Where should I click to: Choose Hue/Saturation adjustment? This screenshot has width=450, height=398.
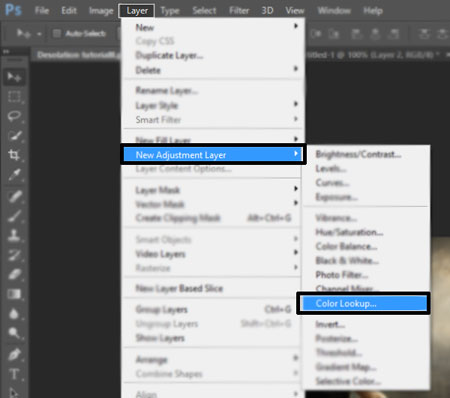click(366, 232)
